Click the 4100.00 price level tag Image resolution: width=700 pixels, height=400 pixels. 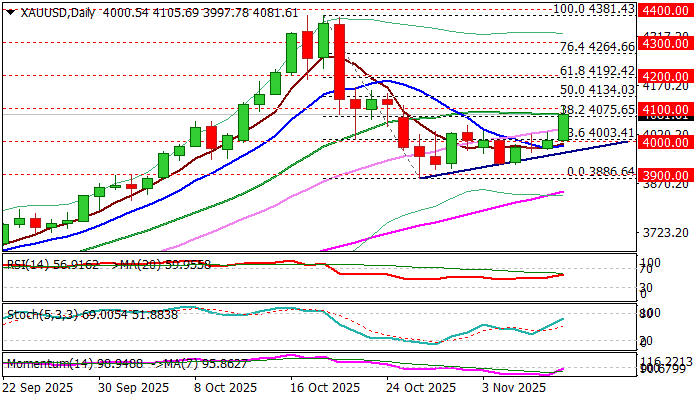tap(667, 108)
